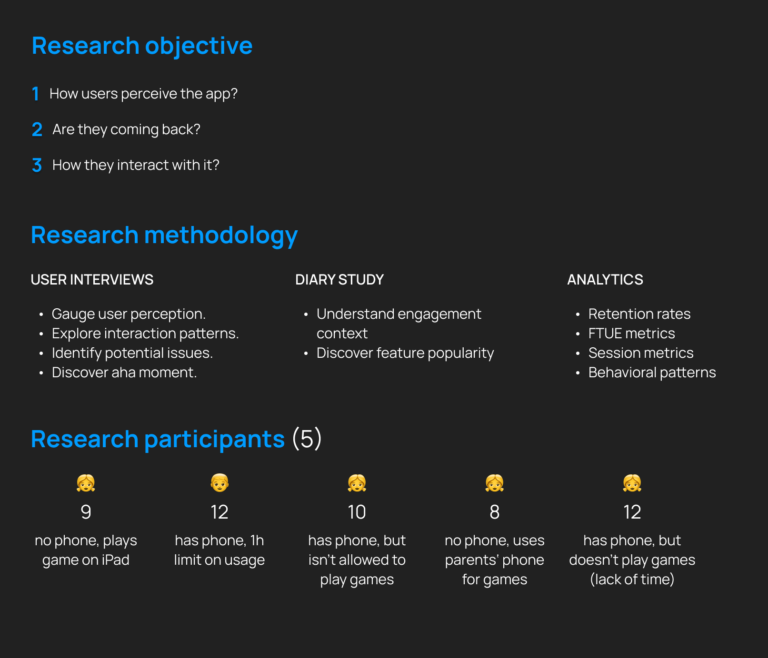Image resolution: width=768 pixels, height=658 pixels.
Task: Click the 'Discover feature popularity' bullet
Action: [x=405, y=353]
